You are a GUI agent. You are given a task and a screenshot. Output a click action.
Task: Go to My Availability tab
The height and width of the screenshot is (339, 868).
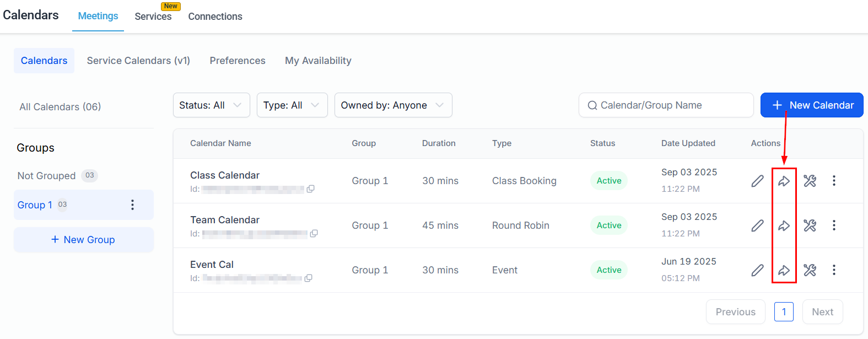coord(318,61)
